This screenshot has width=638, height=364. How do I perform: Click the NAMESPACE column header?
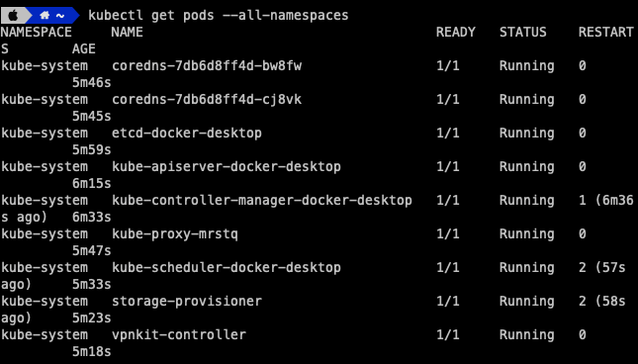(37, 32)
